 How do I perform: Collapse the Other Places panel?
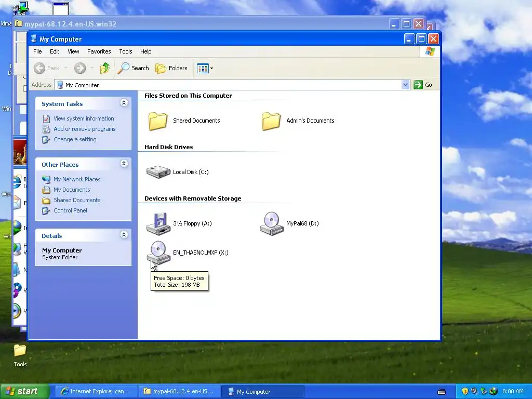click(124, 164)
